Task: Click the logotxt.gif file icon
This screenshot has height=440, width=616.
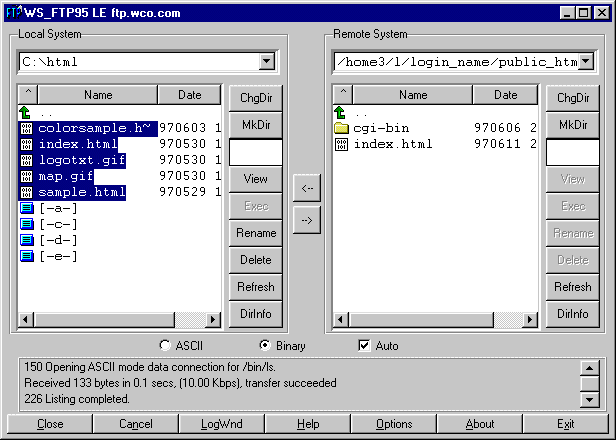Action: [26, 160]
